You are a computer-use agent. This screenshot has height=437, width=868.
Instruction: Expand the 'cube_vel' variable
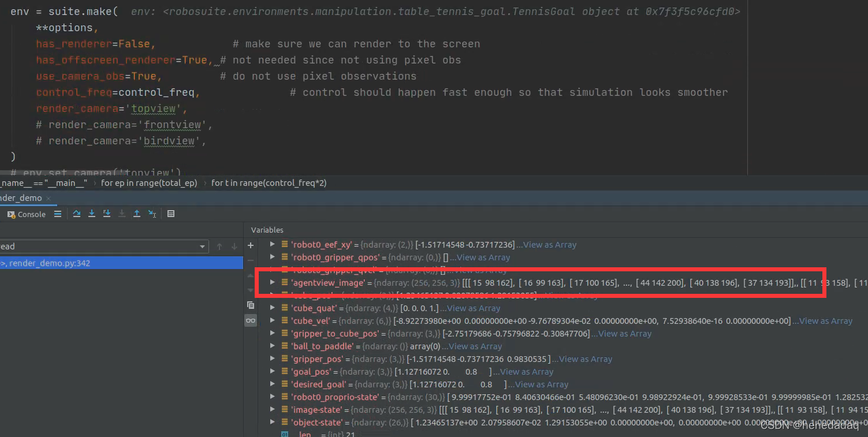273,321
